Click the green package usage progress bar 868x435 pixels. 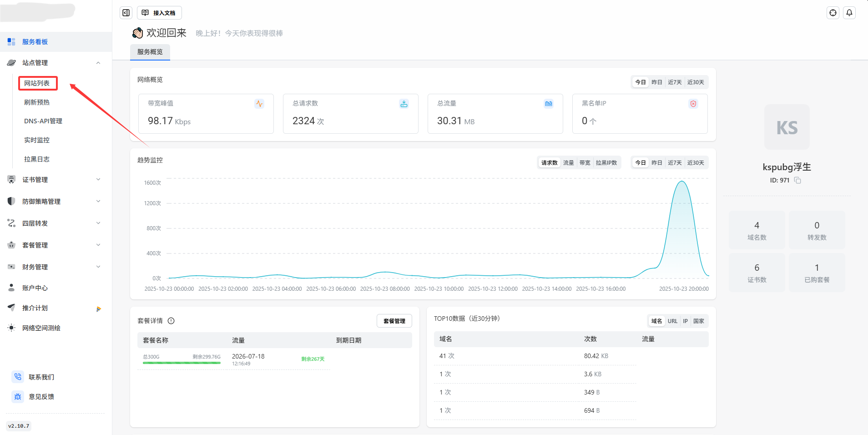pos(182,363)
